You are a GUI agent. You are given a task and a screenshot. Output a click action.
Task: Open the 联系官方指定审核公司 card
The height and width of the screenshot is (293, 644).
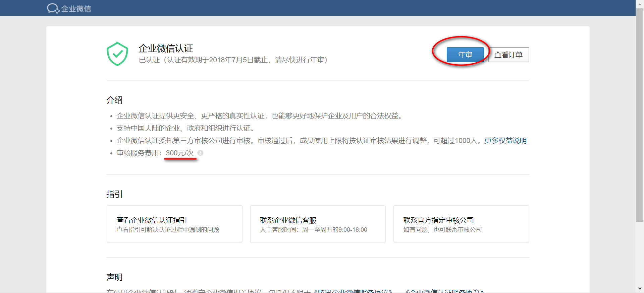[461, 224]
